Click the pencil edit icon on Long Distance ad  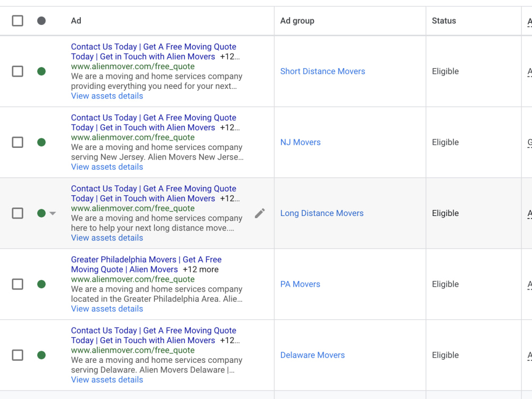pyautogui.click(x=260, y=213)
